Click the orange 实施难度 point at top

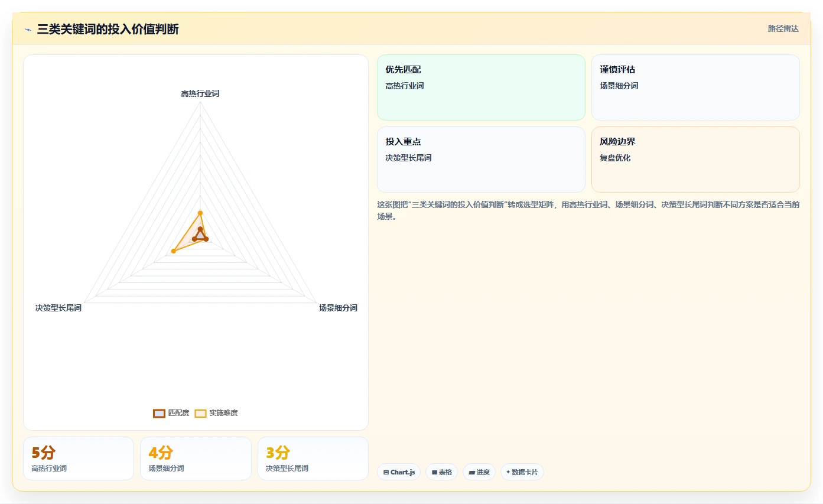(x=200, y=213)
